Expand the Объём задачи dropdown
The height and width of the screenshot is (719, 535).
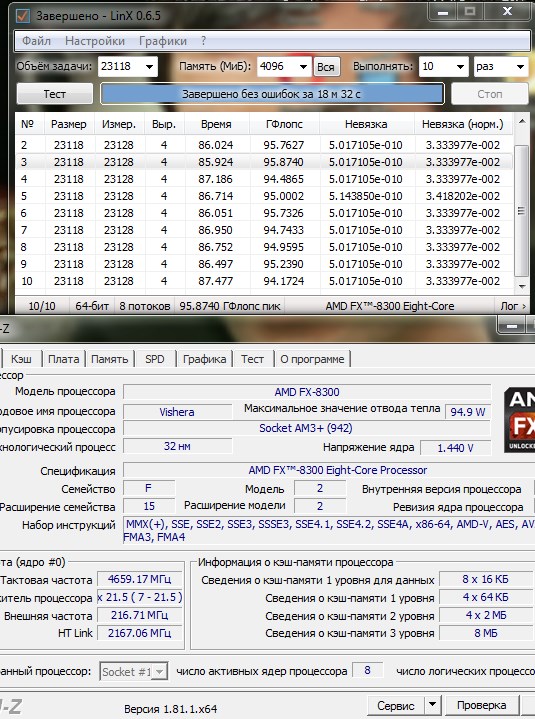pos(149,67)
